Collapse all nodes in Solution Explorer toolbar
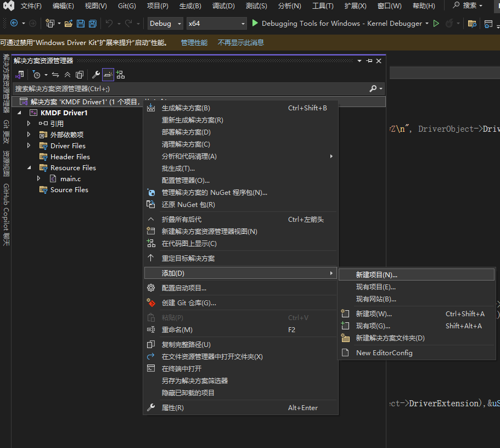The image size is (500, 448). tap(68, 75)
